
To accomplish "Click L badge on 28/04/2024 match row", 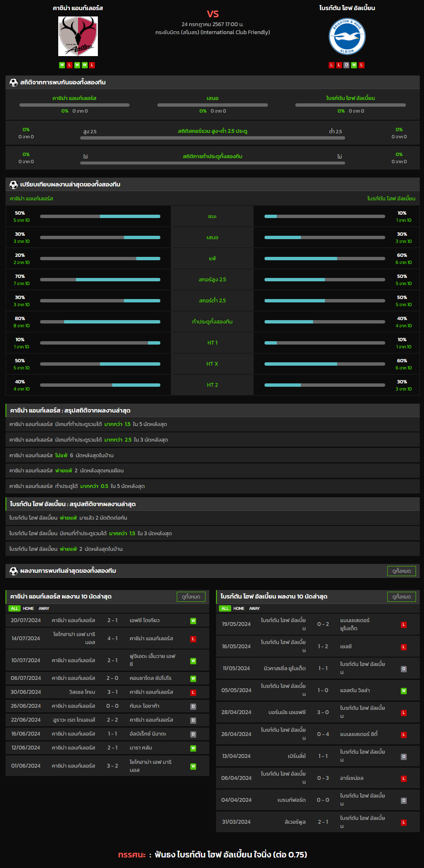I will [404, 712].
